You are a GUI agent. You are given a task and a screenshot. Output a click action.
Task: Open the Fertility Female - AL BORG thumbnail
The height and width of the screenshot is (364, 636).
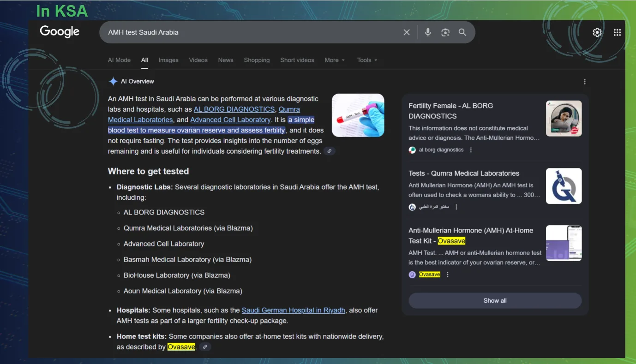tap(564, 119)
